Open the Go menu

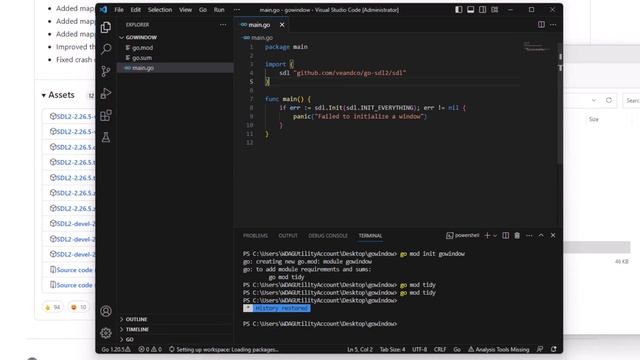202,9
